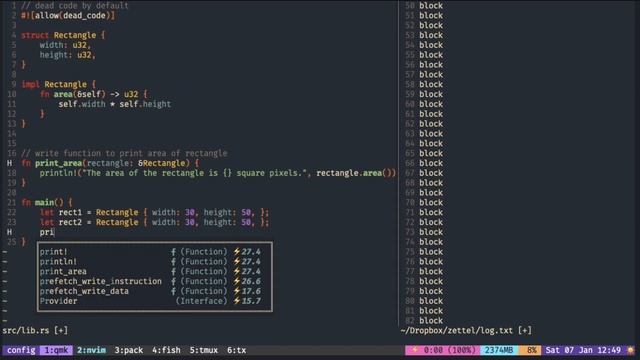Switch to tmux window 1:qmk

[x=56, y=350]
